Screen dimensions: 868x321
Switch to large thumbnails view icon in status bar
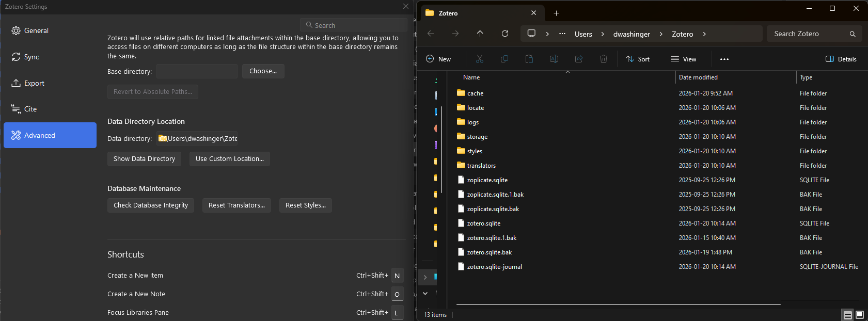click(860, 315)
